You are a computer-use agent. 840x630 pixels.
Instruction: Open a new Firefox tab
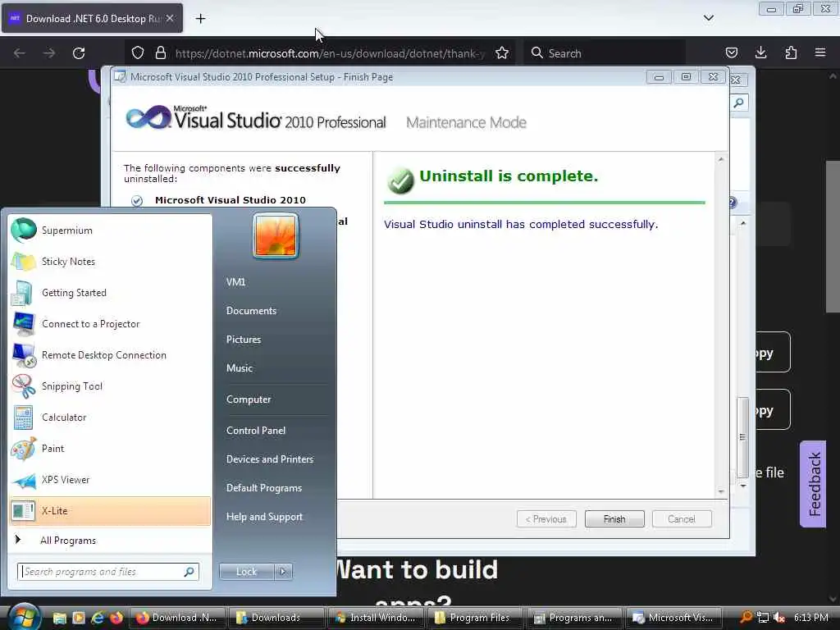[x=200, y=19]
